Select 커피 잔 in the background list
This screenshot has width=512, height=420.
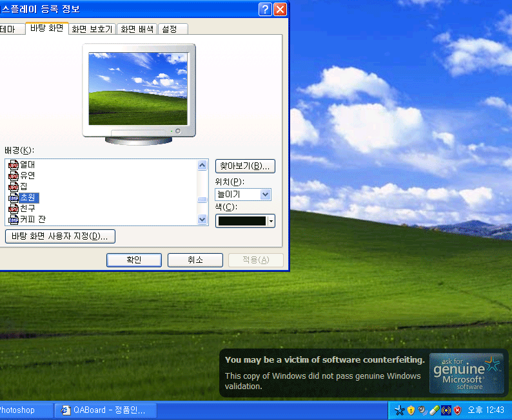point(33,220)
